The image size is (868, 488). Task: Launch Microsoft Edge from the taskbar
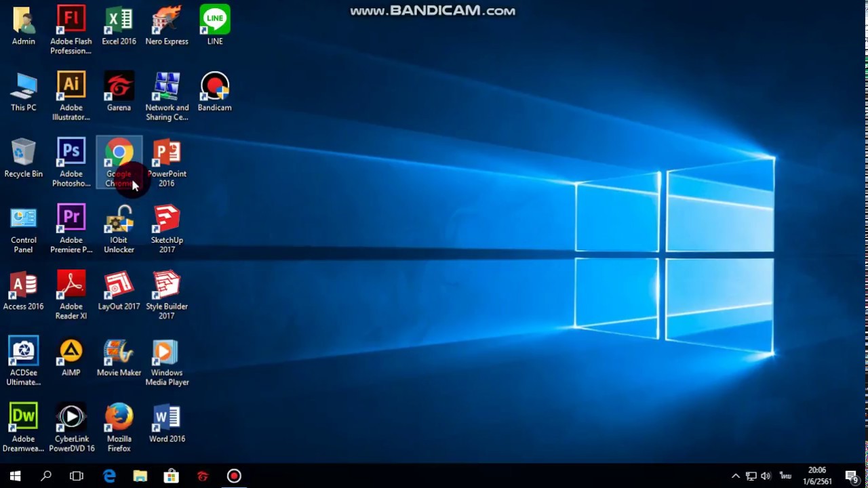pyautogui.click(x=109, y=476)
